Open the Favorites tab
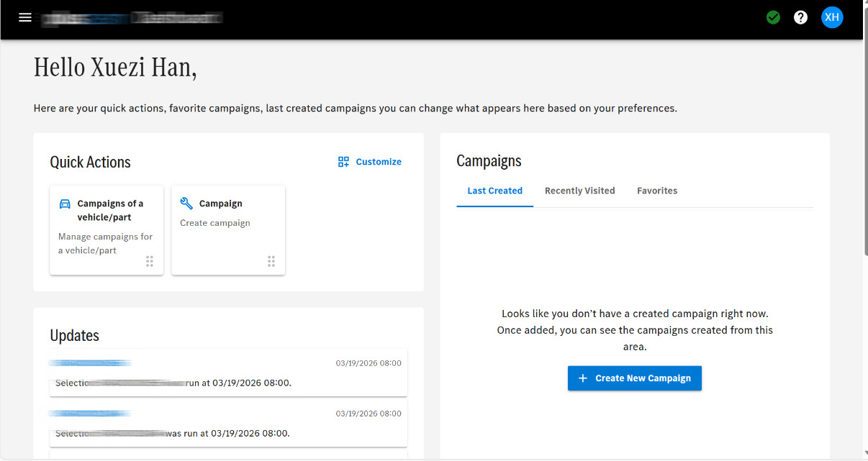Image resolution: width=868 pixels, height=461 pixels. pyautogui.click(x=656, y=191)
